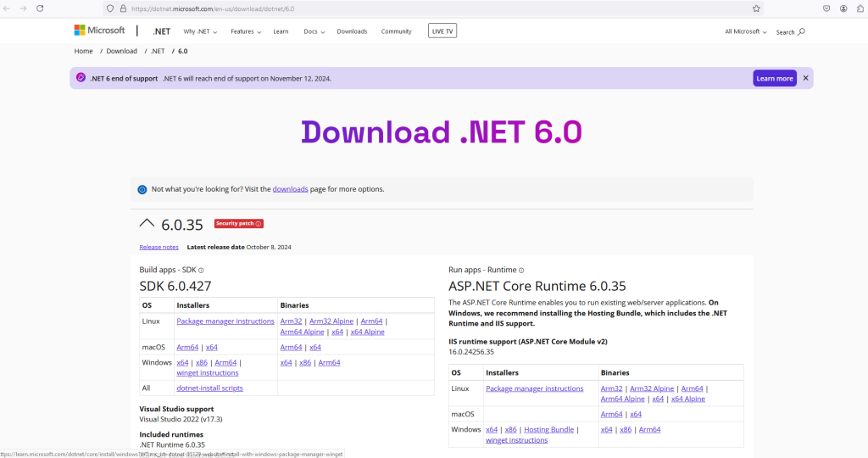
Task: Open SDK Linux Package manager instructions
Action: [225, 321]
